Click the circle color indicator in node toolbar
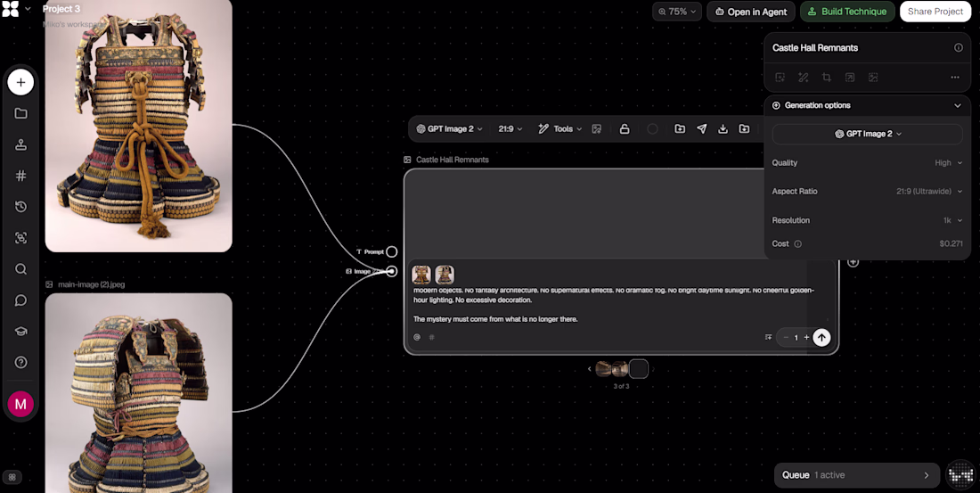The height and width of the screenshot is (493, 980). (x=652, y=129)
